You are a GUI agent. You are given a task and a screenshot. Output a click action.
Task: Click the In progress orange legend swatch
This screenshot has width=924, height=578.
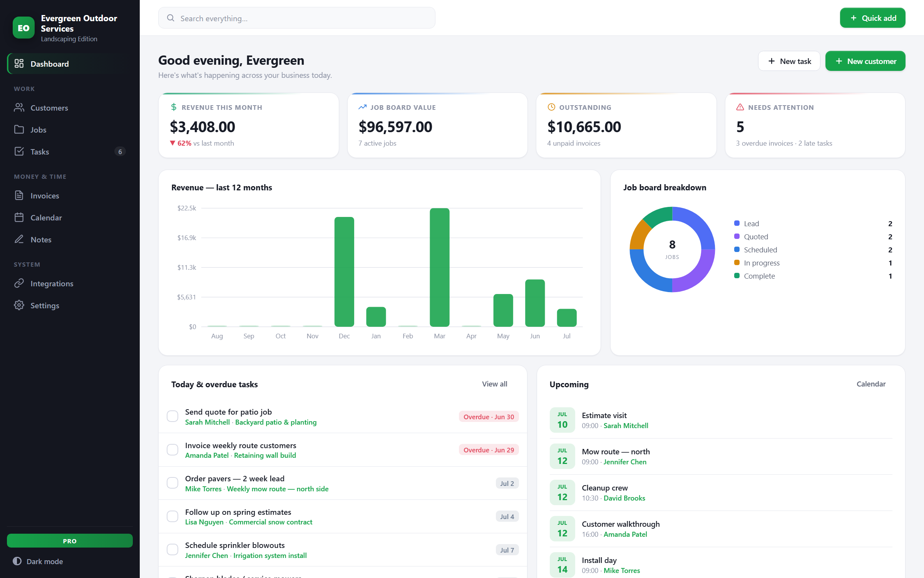pos(737,262)
